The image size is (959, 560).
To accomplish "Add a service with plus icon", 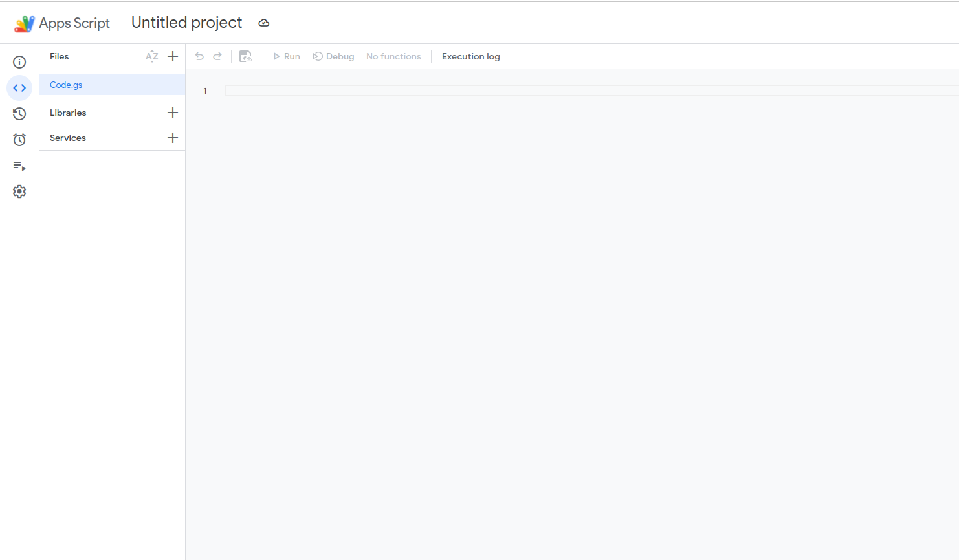I will (x=173, y=138).
